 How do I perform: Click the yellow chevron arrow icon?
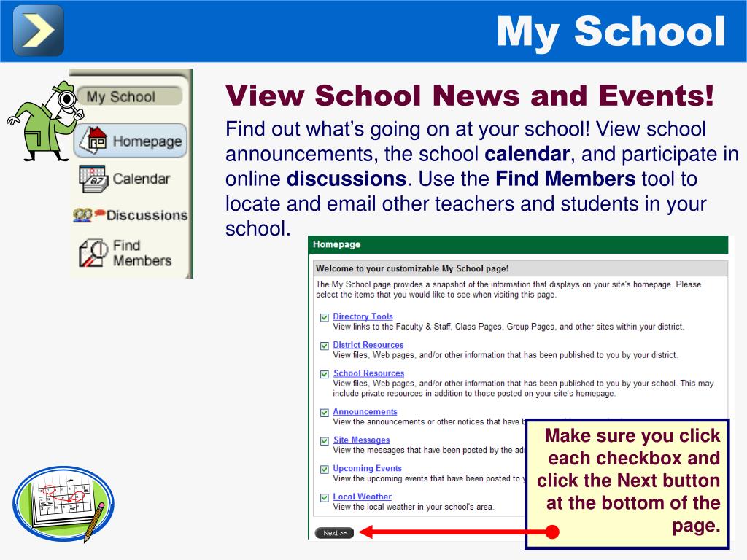[x=39, y=31]
